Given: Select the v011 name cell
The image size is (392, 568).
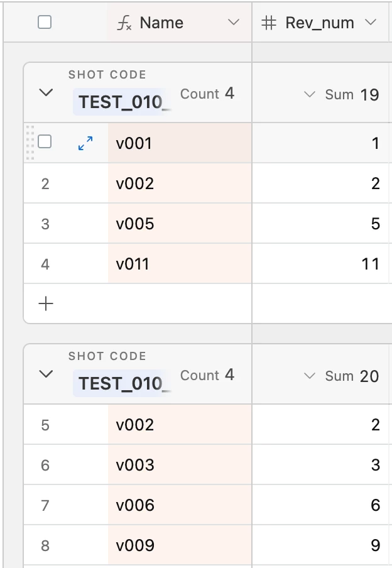Looking at the screenshot, I should [180, 264].
